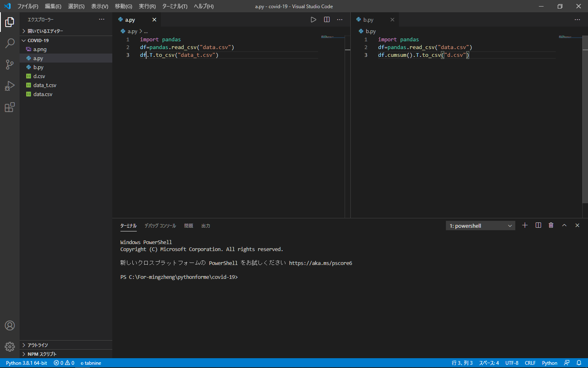The height and width of the screenshot is (368, 588).
Task: Click the CRLF end-of-line indicator
Action: pos(530,363)
